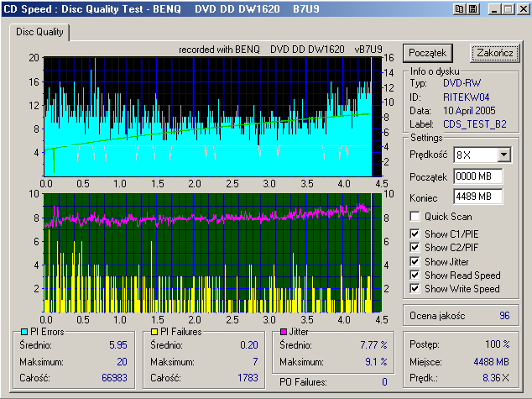Click the yellow PI Failures color swatch

pyautogui.click(x=154, y=332)
